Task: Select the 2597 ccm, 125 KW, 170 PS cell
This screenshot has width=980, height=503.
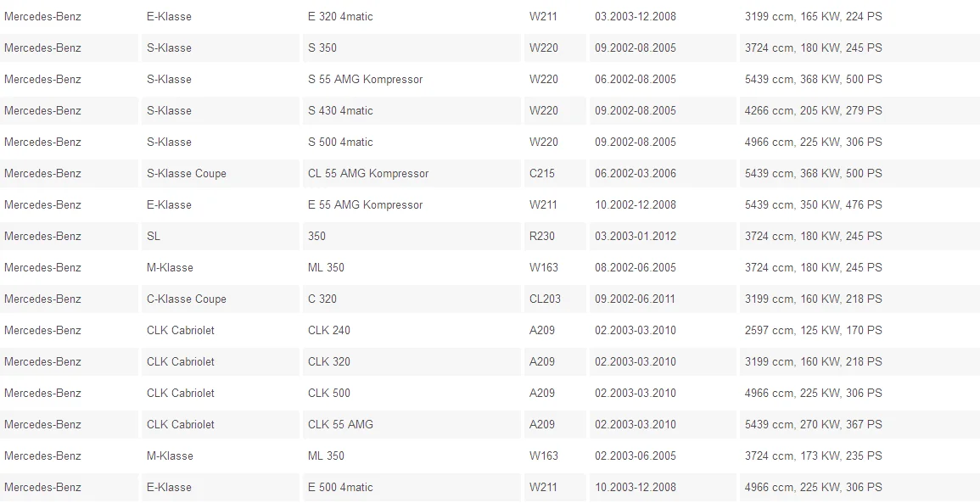Action: [x=860, y=330]
